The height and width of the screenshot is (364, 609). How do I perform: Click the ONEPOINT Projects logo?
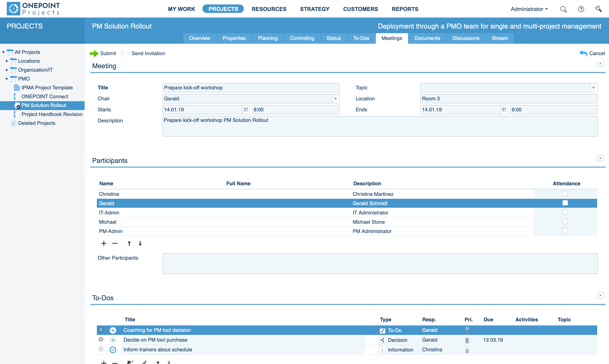[x=33, y=9]
